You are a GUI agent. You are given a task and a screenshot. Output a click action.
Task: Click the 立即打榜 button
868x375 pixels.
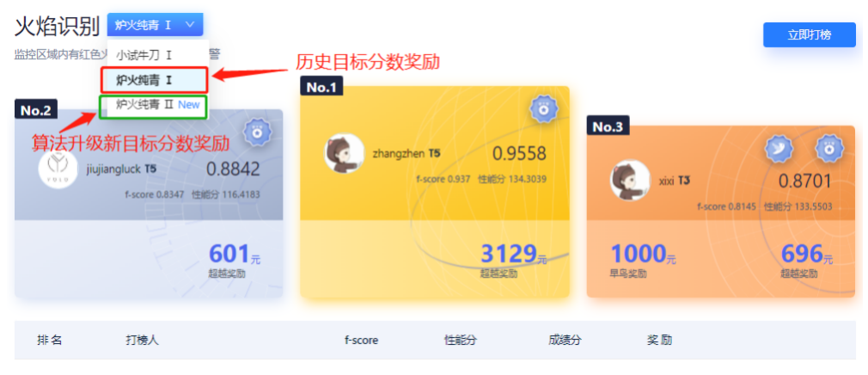pyautogui.click(x=810, y=35)
